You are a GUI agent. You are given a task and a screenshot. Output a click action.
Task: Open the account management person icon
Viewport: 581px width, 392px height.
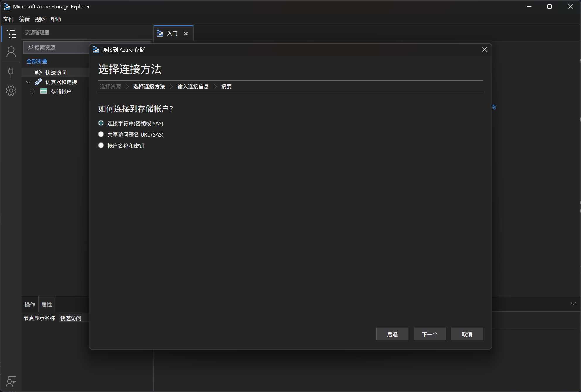click(x=11, y=52)
